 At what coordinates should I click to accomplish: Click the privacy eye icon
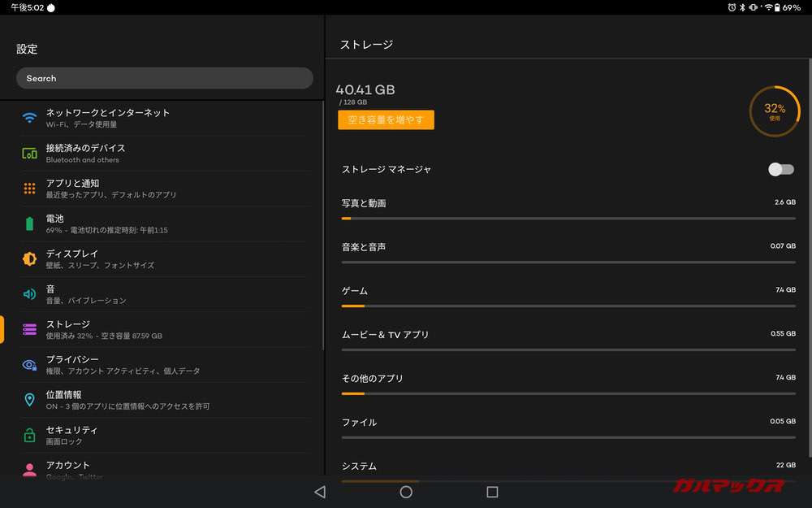tap(29, 365)
